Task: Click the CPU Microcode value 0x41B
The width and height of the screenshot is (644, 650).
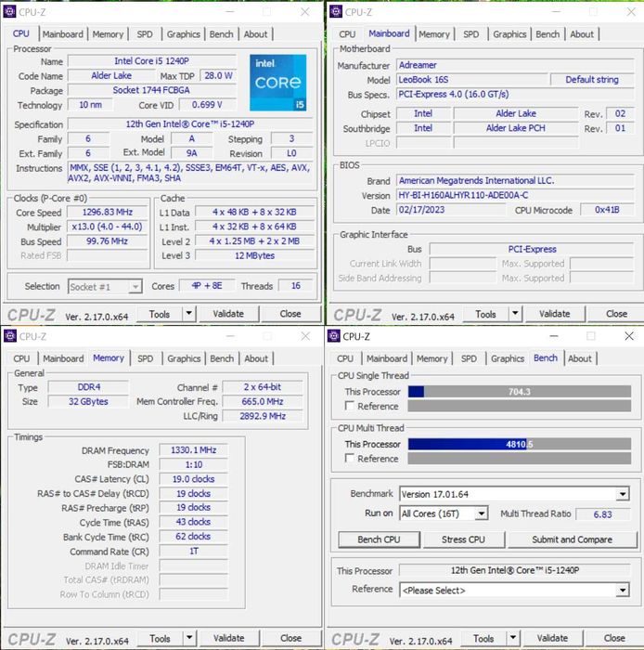Action: click(607, 210)
